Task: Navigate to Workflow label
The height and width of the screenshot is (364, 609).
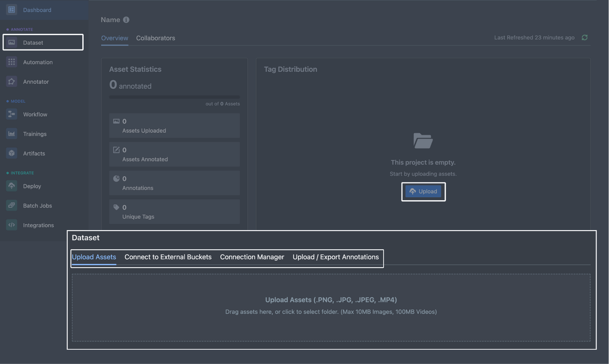Action: pos(35,114)
